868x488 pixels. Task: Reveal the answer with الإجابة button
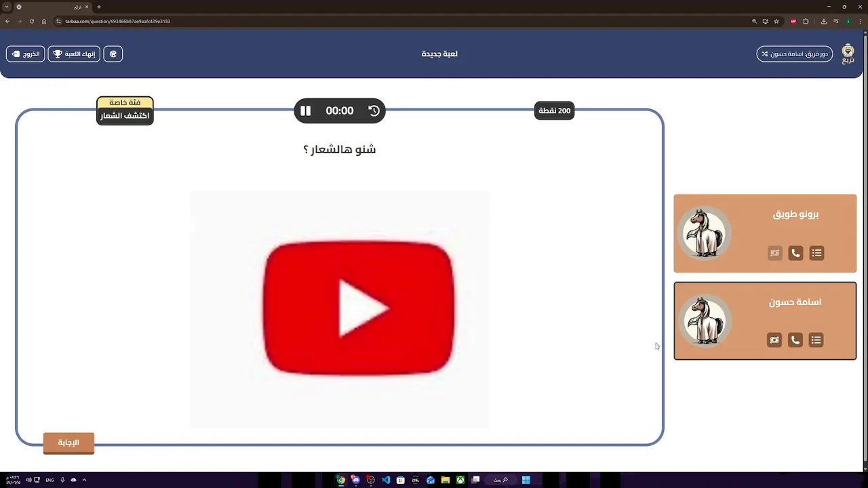click(68, 443)
